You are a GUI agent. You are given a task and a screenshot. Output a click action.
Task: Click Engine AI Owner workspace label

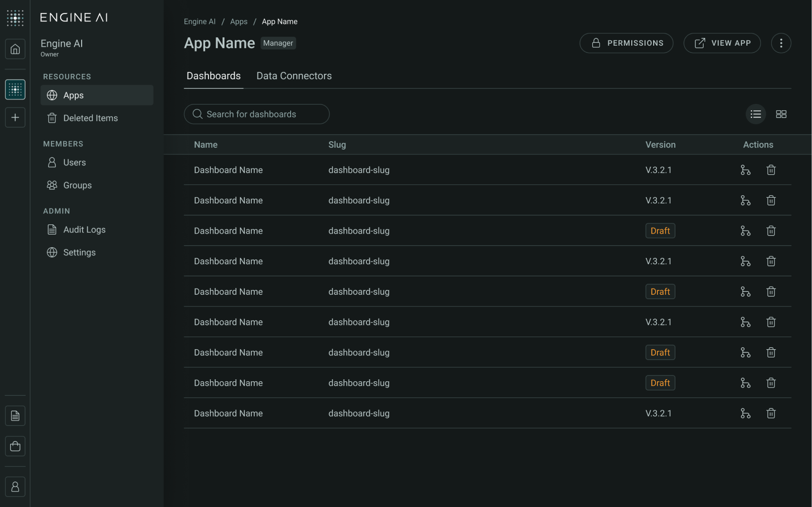(62, 48)
